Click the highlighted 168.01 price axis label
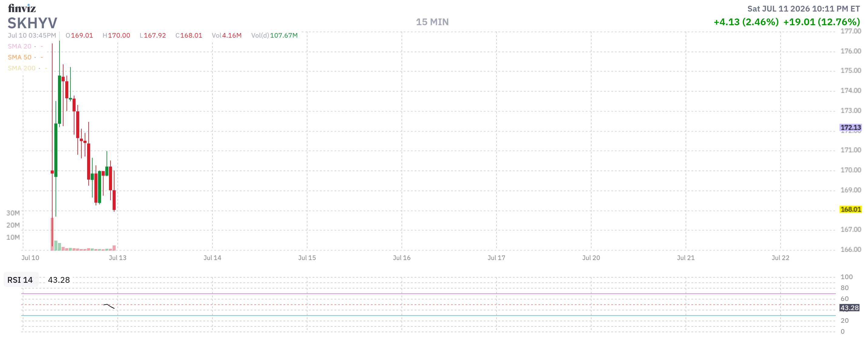Screen dimensions: 868x341 coord(850,209)
